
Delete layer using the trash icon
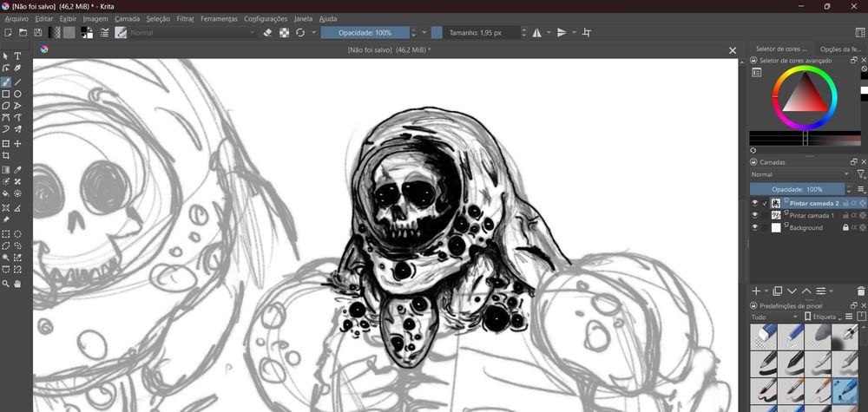pyautogui.click(x=860, y=291)
